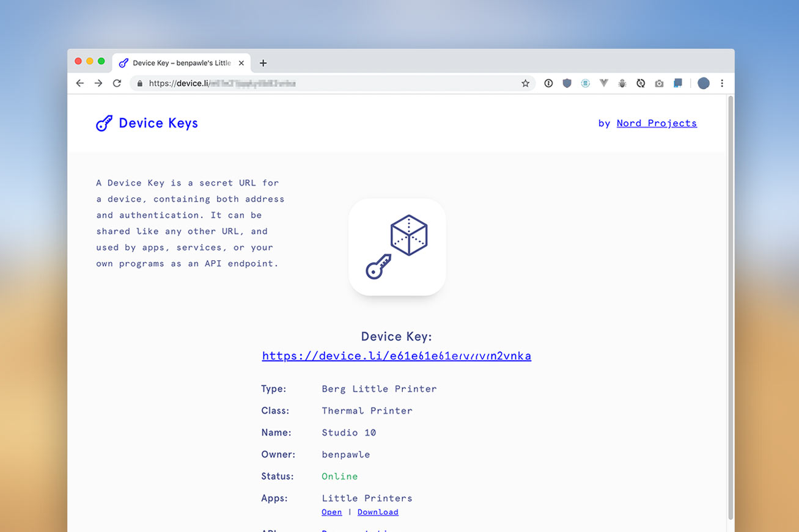Image resolution: width=799 pixels, height=532 pixels.
Task: Click the Name: label
Action: point(276,433)
